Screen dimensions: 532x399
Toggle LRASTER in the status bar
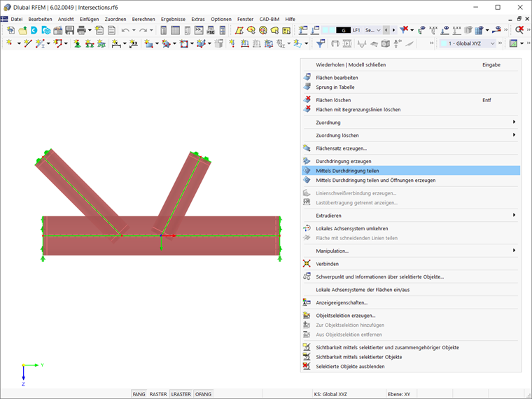(x=181, y=394)
